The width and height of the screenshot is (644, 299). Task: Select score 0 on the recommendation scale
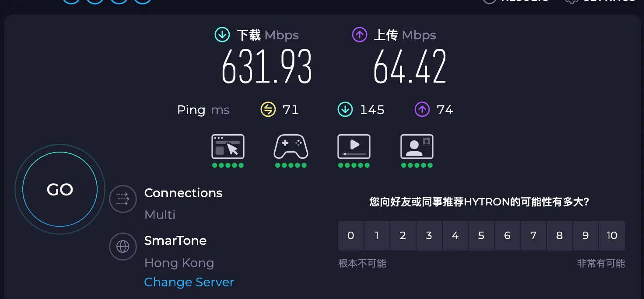[351, 236]
